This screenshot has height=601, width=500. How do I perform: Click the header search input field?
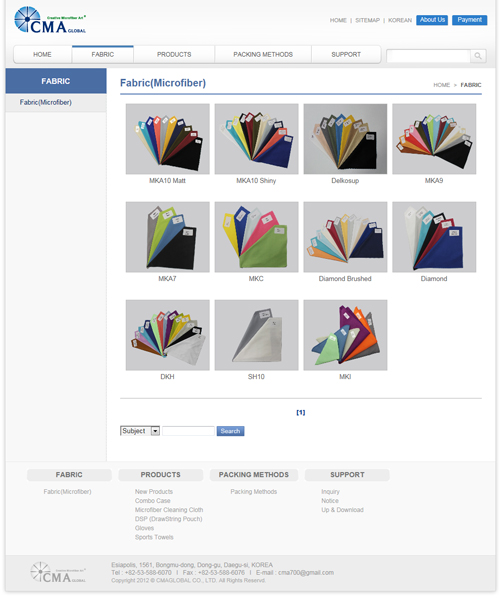(x=428, y=56)
